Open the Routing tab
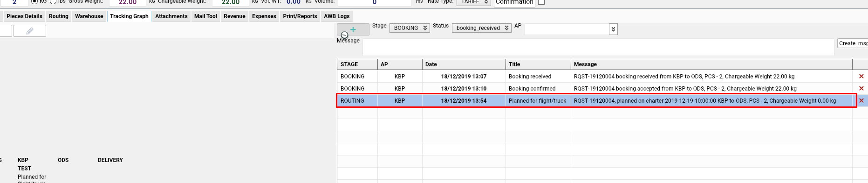868x183 pixels. click(x=59, y=16)
